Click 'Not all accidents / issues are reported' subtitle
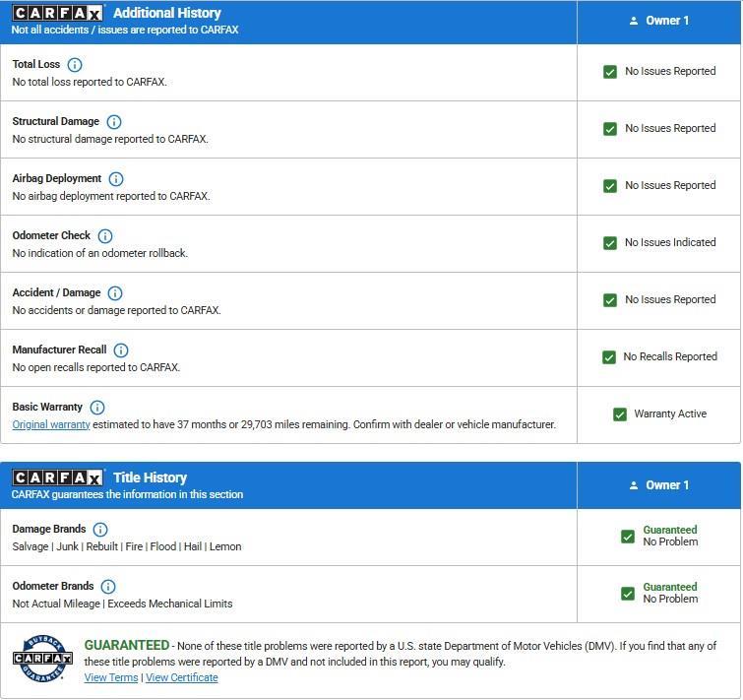Image resolution: width=743 pixels, height=700 pixels. [x=125, y=30]
